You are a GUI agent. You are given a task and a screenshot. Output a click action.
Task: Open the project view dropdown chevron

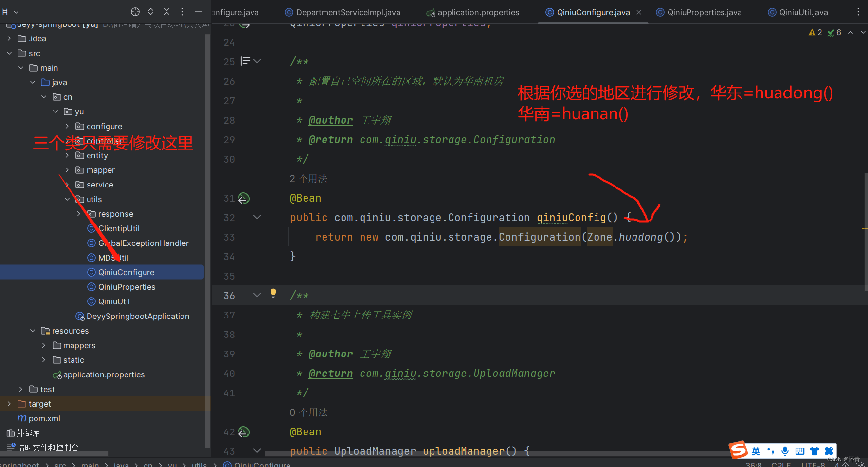[x=16, y=11]
